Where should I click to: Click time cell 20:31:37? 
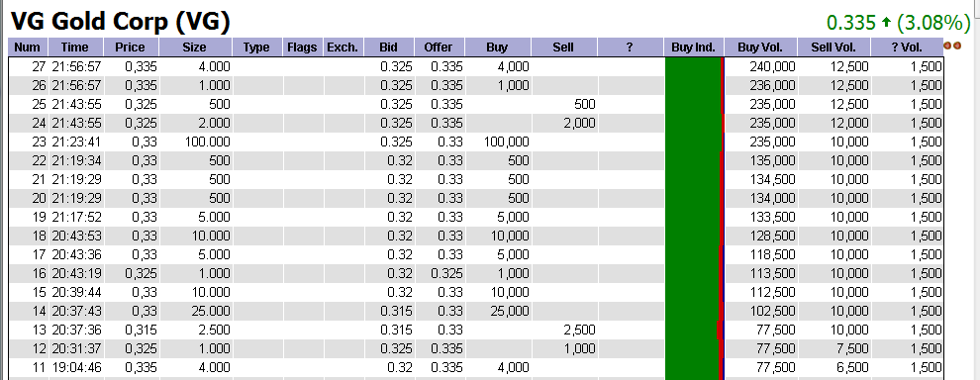[76, 348]
